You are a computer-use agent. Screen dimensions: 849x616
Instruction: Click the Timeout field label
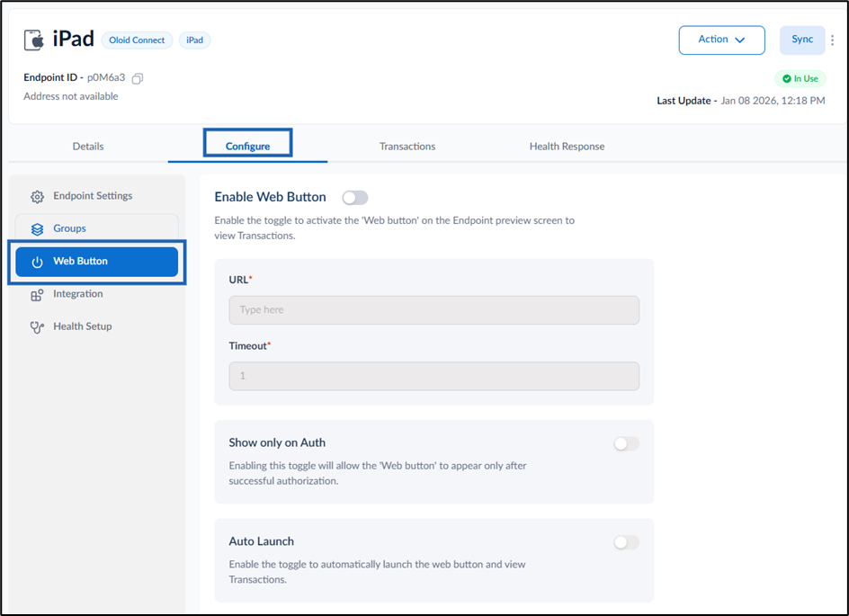pyautogui.click(x=248, y=346)
